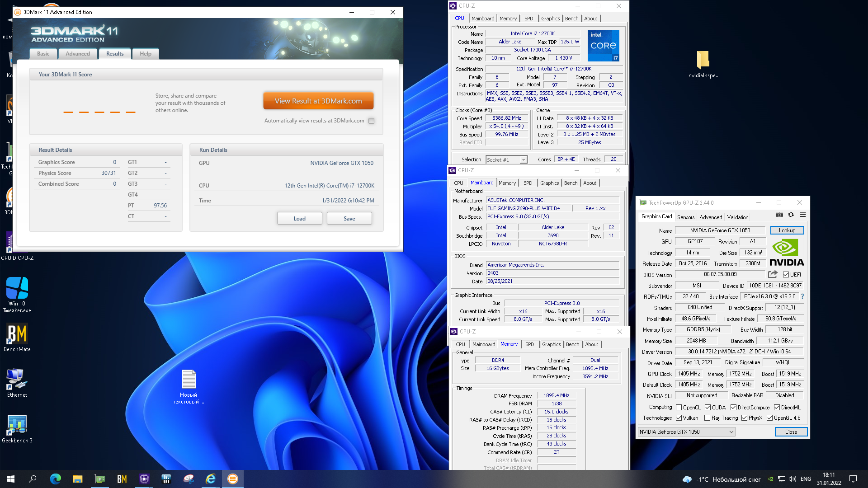Open the notification center icon
The width and height of the screenshot is (868, 488).
853,479
